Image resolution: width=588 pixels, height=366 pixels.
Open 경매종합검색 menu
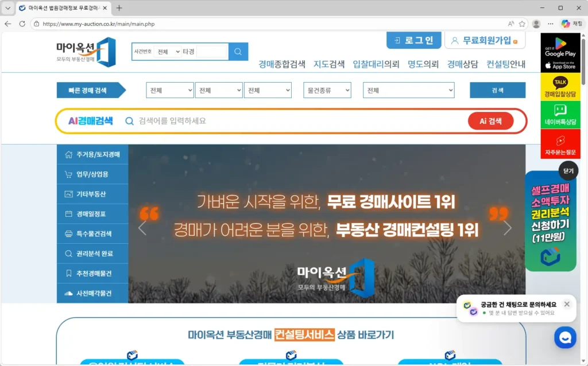tap(281, 64)
